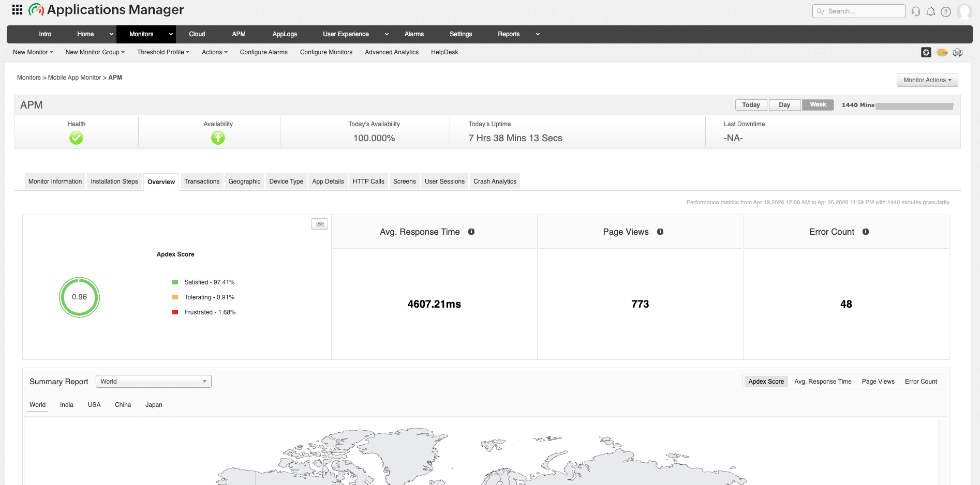
Task: Switch to Device Type tab
Action: [x=286, y=181]
